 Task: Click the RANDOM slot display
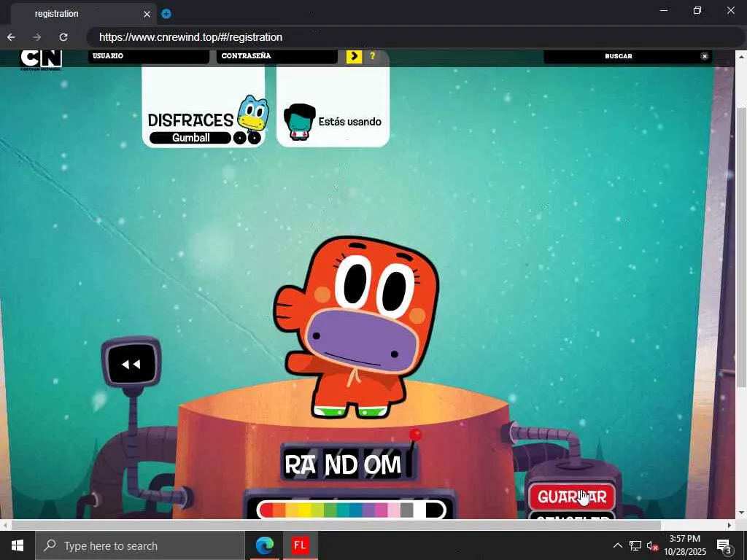(344, 464)
